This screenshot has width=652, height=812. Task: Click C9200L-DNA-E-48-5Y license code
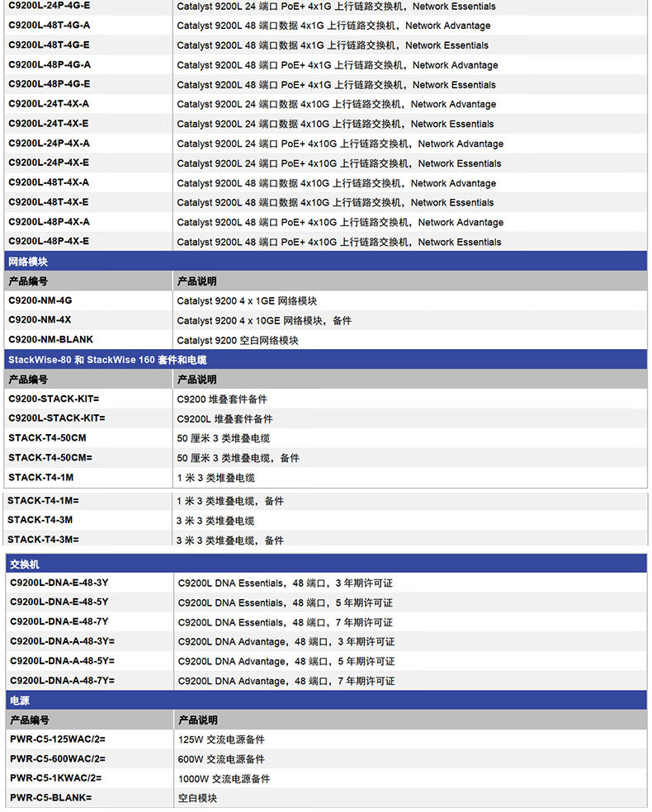[x=59, y=602]
